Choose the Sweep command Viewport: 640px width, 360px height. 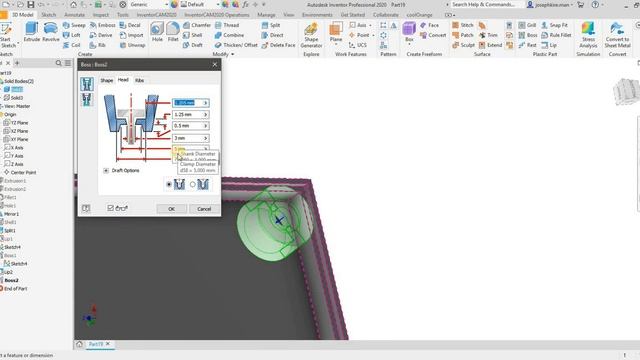(74, 25)
